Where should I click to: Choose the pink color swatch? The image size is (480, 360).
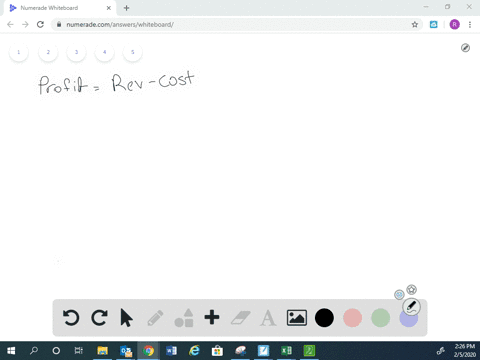[352, 318]
